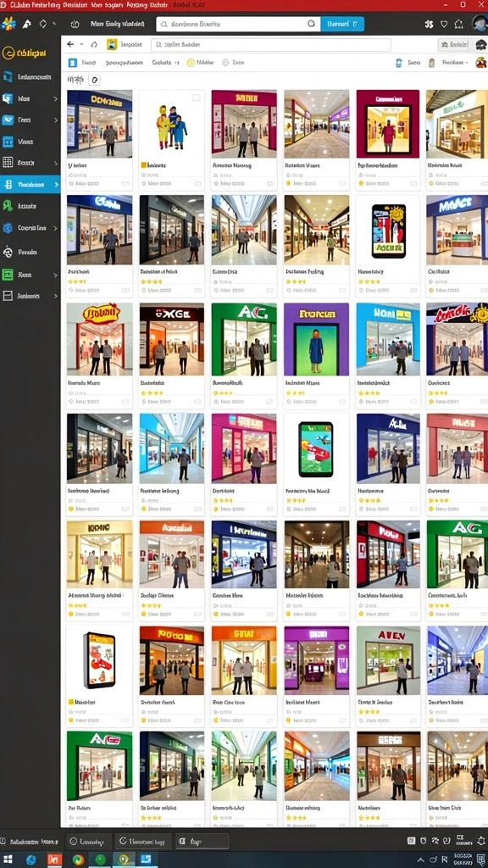The height and width of the screenshot is (868, 488).
Task: Expand the chevron on the highlighted blue sidebar row
Action: (x=55, y=184)
